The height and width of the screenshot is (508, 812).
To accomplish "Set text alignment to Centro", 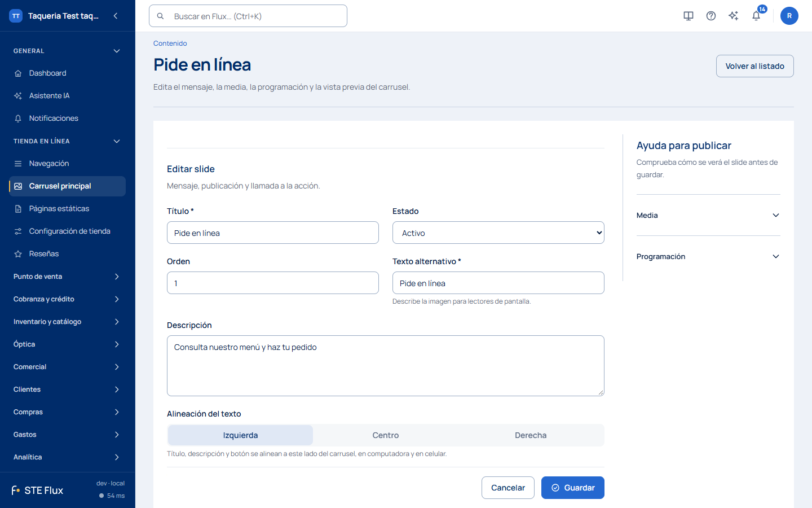I will tap(386, 435).
